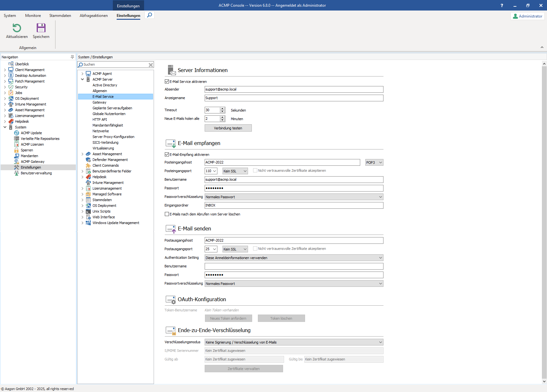Select the Helpdesk icon in navigation
547x392 pixels.
pyautogui.click(x=11, y=121)
